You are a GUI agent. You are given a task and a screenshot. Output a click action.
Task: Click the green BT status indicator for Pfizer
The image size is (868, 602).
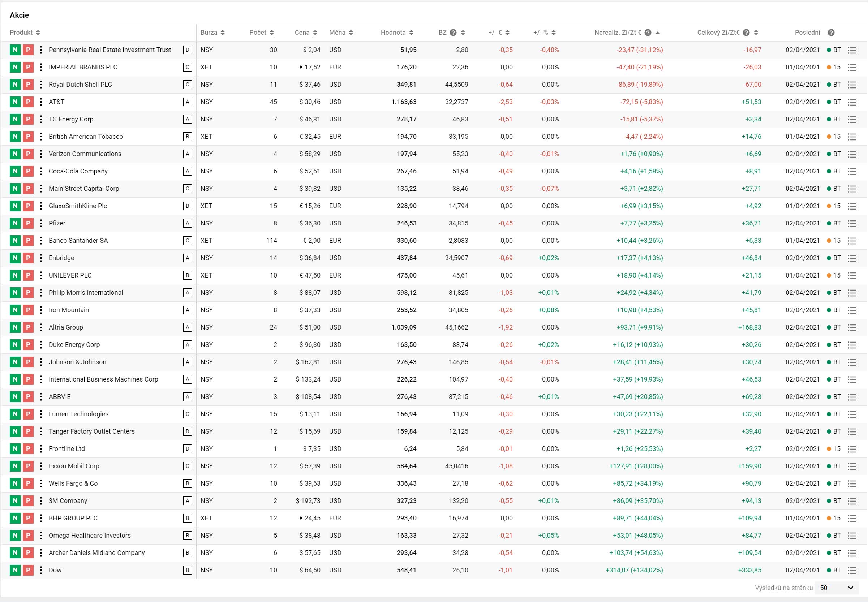tap(834, 223)
